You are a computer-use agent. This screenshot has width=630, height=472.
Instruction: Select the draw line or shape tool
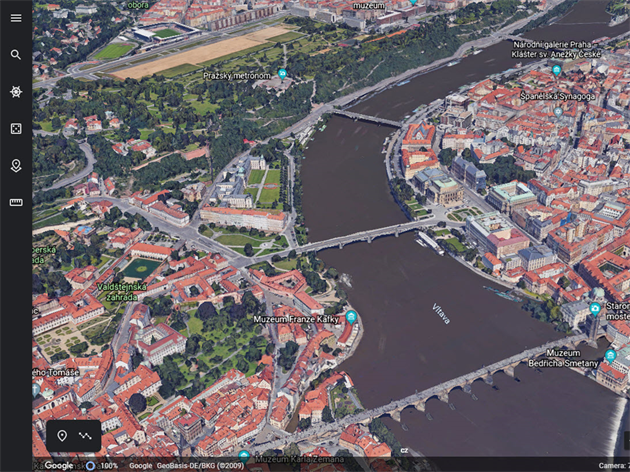click(85, 436)
